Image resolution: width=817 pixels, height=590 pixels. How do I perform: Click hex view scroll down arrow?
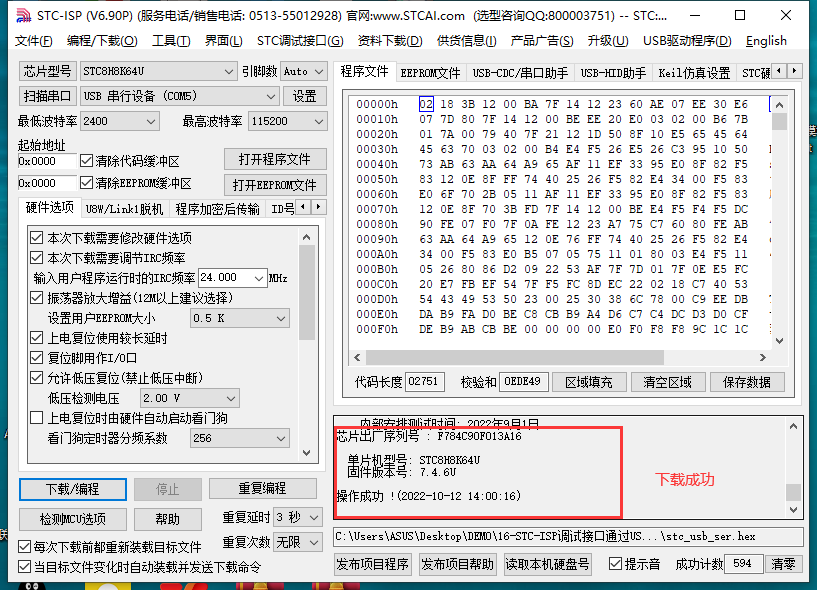click(779, 341)
